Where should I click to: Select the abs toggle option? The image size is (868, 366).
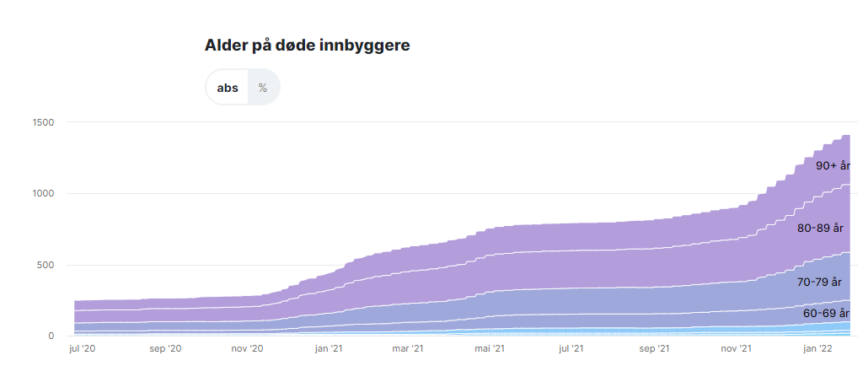[228, 88]
